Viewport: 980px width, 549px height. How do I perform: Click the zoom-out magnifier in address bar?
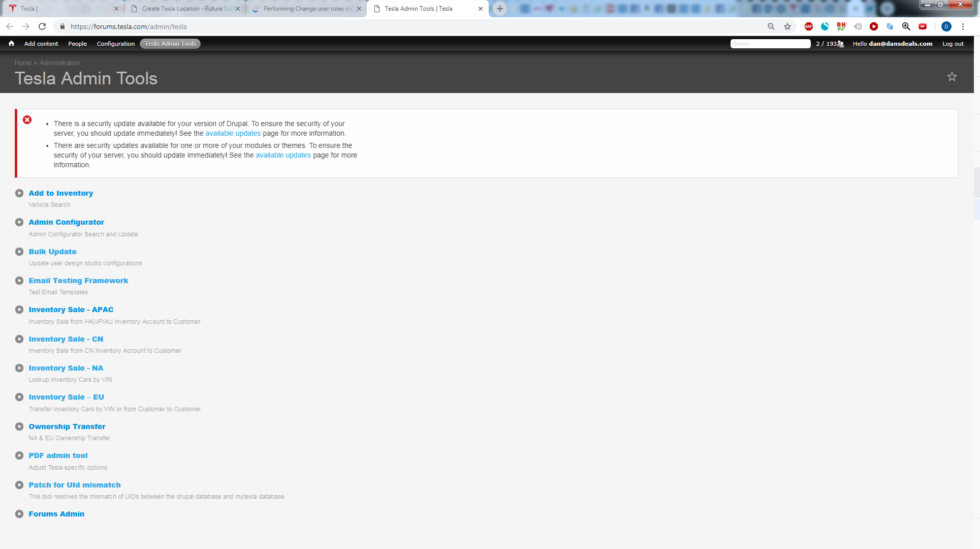tap(771, 26)
